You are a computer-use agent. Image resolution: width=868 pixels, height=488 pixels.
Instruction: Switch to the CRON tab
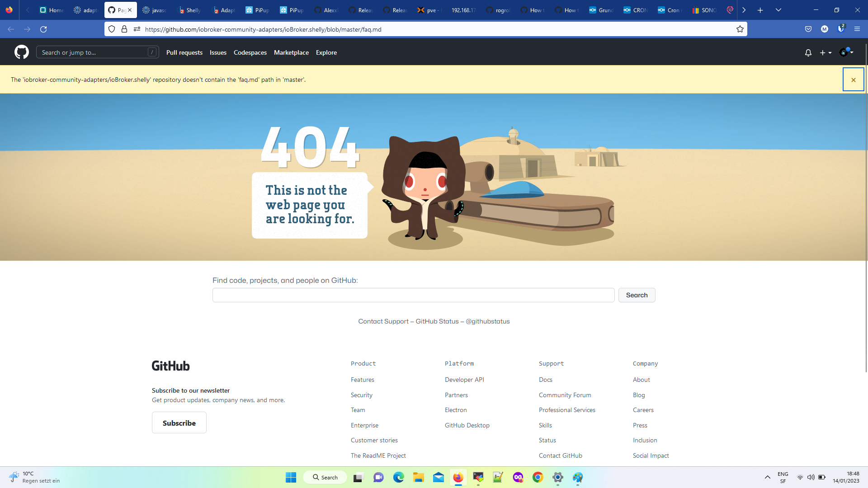point(636,10)
